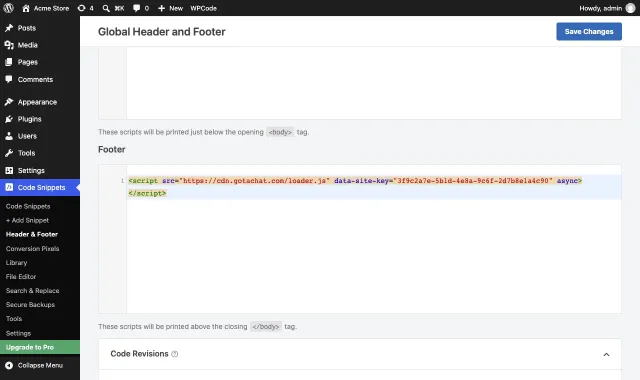
Task: Click the Tools wrench icon
Action: coord(9,153)
